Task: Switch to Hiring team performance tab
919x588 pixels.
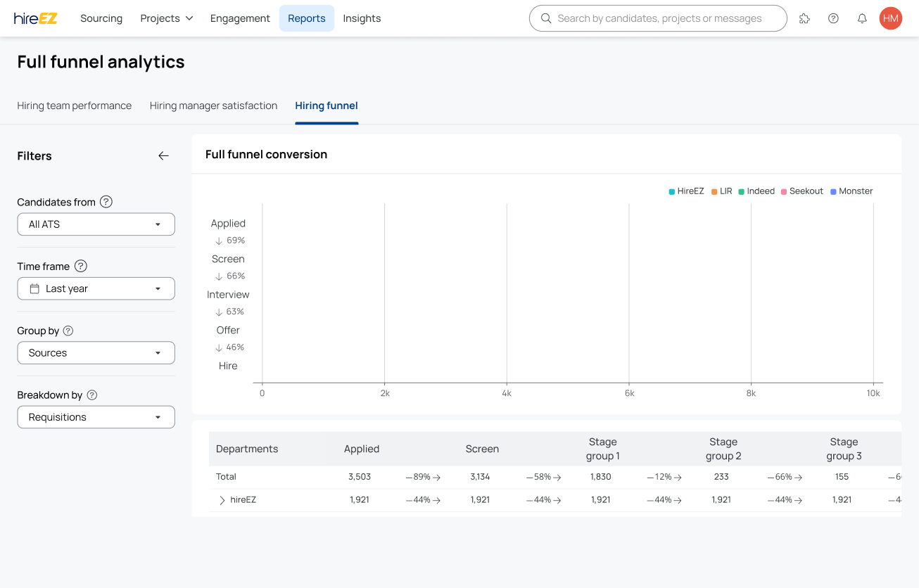Action: [x=75, y=106]
